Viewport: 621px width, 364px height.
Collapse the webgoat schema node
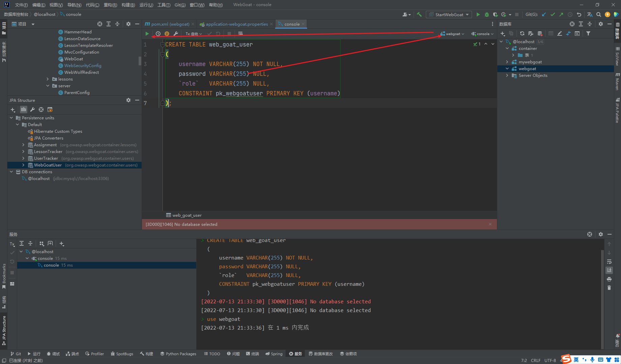tap(507, 69)
